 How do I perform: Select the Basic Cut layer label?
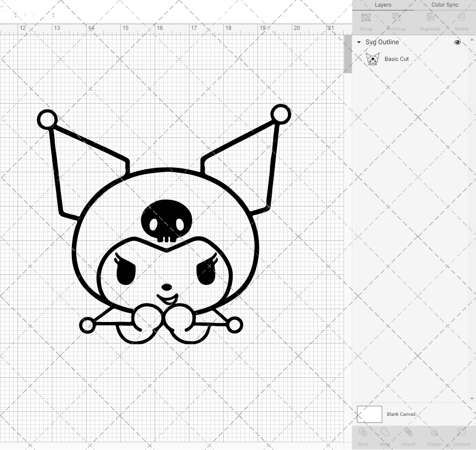397,59
